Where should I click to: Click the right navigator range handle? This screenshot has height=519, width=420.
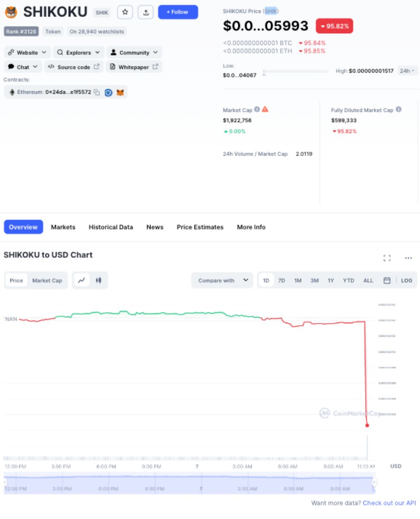tap(375, 483)
